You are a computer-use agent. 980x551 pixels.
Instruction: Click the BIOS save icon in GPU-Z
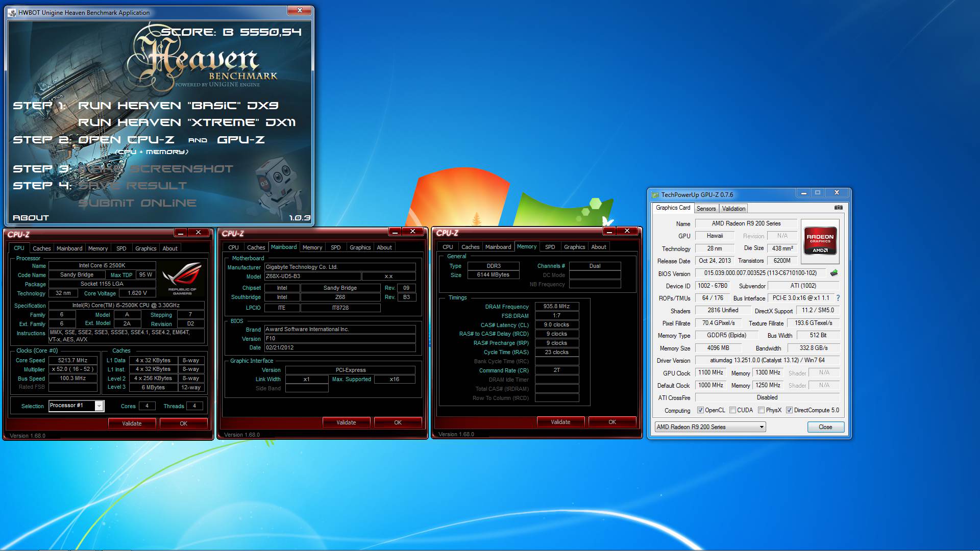tap(834, 273)
